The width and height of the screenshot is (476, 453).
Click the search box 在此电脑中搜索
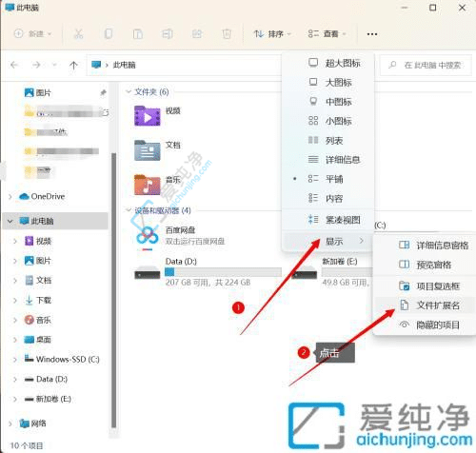click(x=426, y=65)
